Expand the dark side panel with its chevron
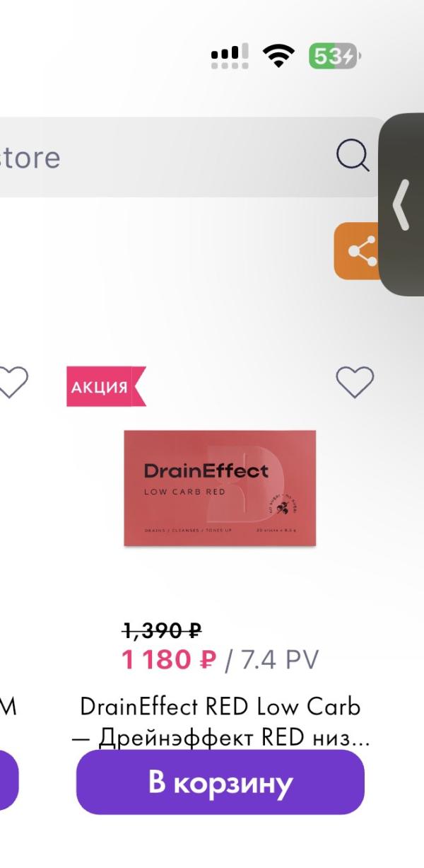Screen dimensions: 424x868 click(401, 205)
